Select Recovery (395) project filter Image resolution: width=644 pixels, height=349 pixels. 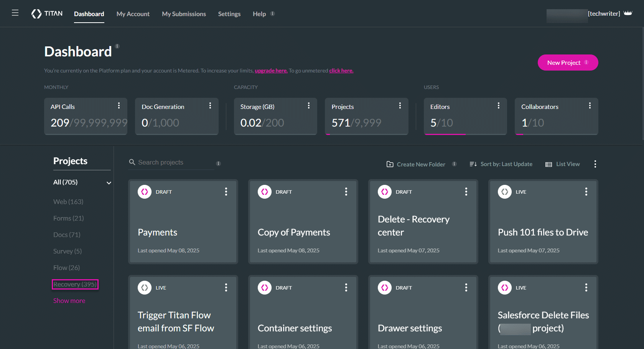coord(75,284)
